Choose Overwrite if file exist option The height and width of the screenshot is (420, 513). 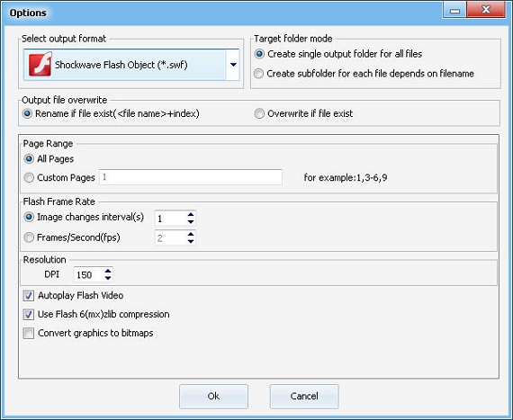click(x=259, y=113)
